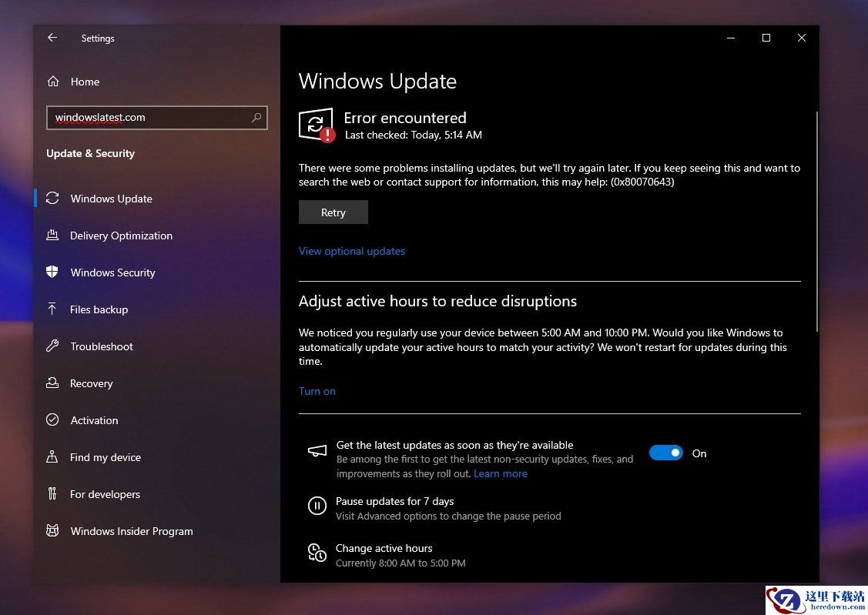Click the clock icon for active hours
This screenshot has width=868, height=615.
point(317,553)
